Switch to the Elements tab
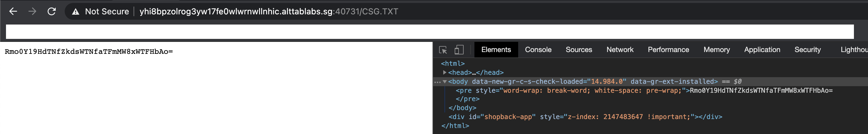The width and height of the screenshot is (868, 134). pos(496,50)
